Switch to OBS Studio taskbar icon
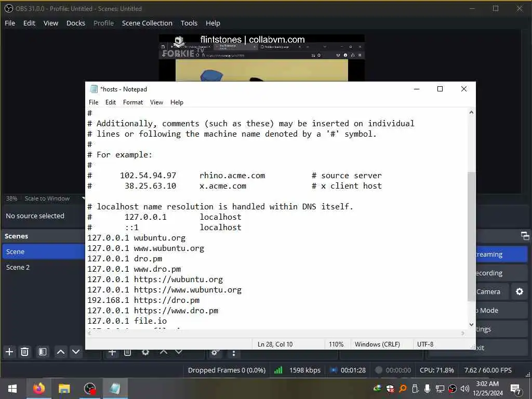The width and height of the screenshot is (532, 399). pyautogui.click(x=89, y=389)
